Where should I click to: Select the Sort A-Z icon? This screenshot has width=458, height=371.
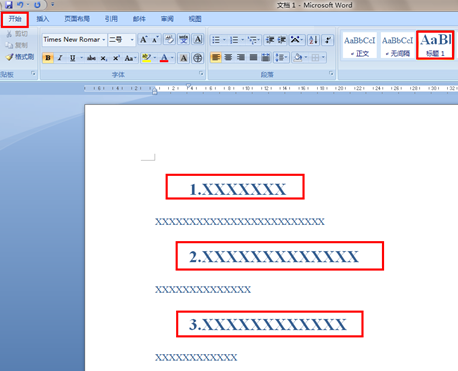[313, 40]
